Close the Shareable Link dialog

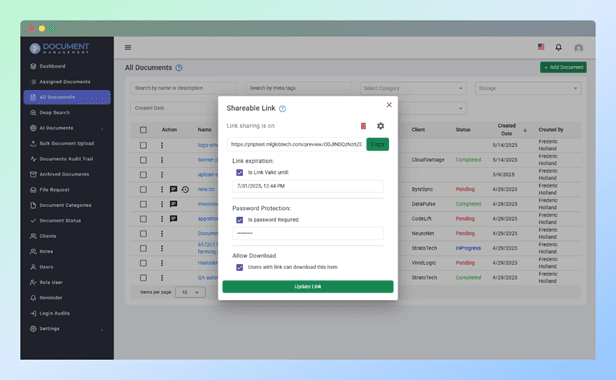click(x=389, y=105)
